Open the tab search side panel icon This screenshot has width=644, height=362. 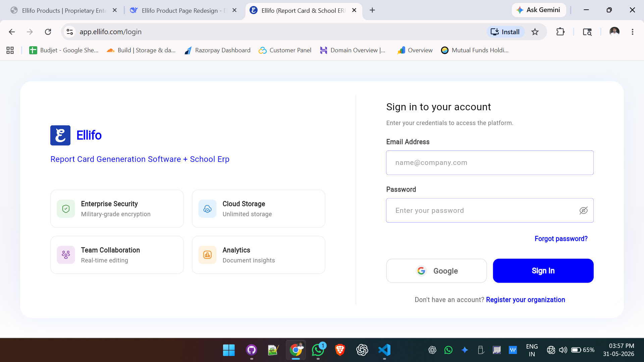pyautogui.click(x=587, y=32)
